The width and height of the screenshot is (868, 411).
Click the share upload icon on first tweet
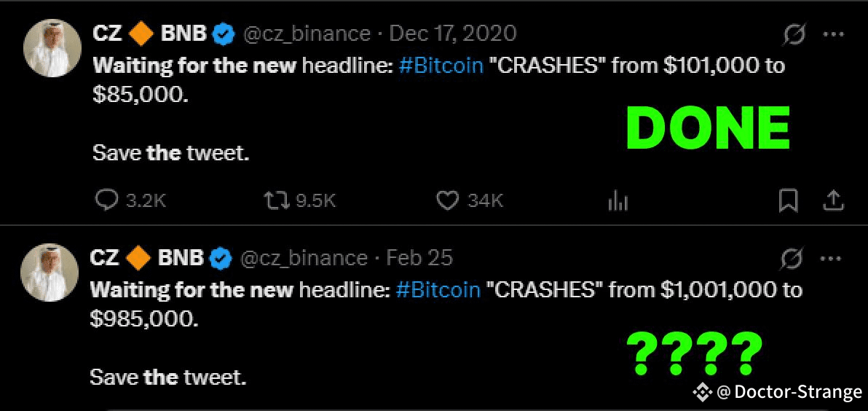[x=832, y=200]
